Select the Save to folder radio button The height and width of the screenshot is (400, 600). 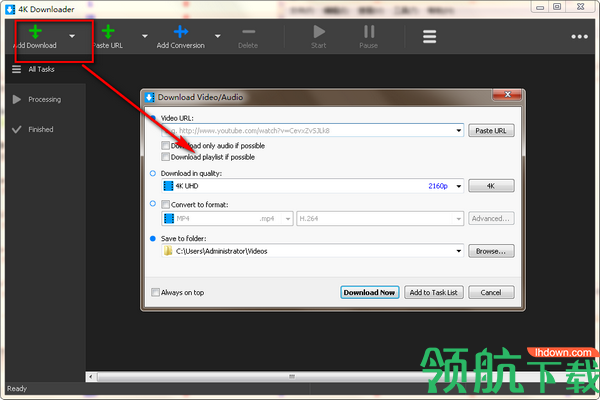point(153,238)
